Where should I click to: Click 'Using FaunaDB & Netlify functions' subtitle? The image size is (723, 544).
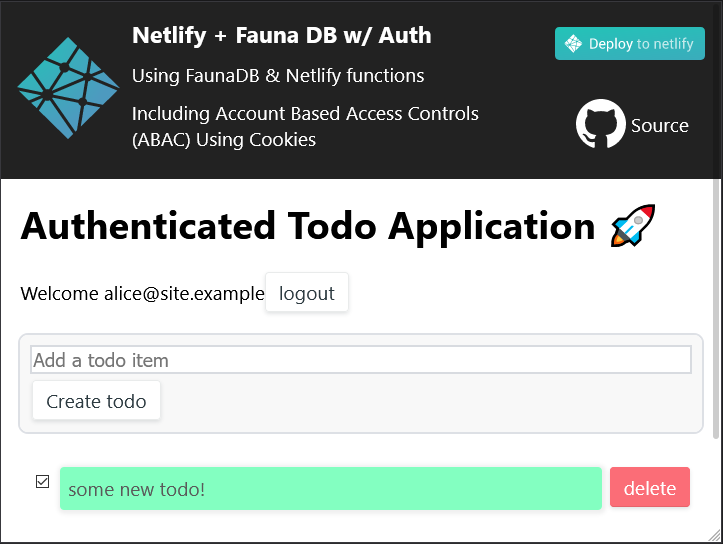[x=278, y=76]
